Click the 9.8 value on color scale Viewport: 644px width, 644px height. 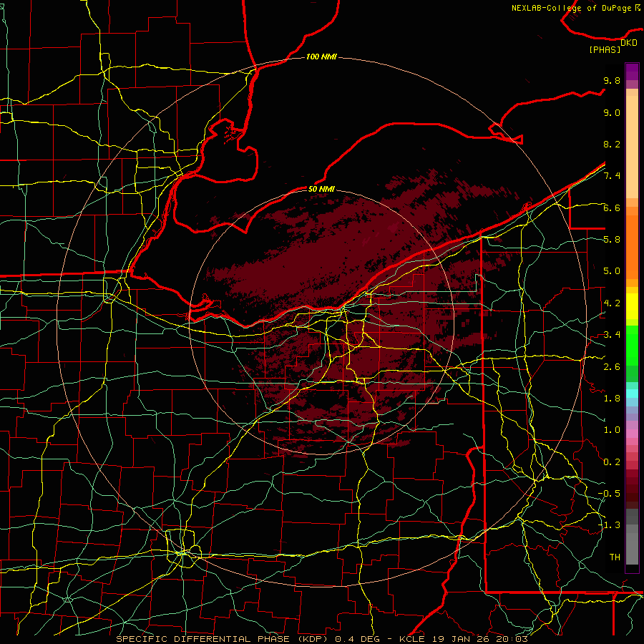tap(612, 80)
